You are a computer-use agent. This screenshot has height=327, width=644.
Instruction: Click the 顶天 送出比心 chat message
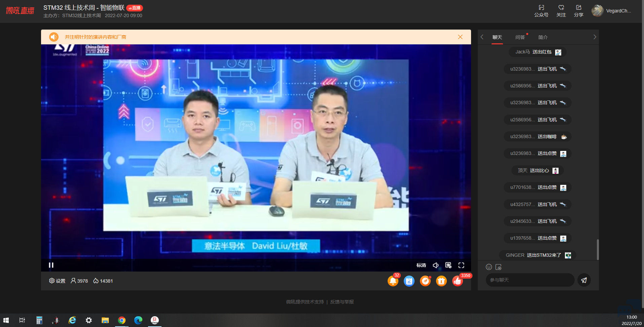[x=538, y=171]
